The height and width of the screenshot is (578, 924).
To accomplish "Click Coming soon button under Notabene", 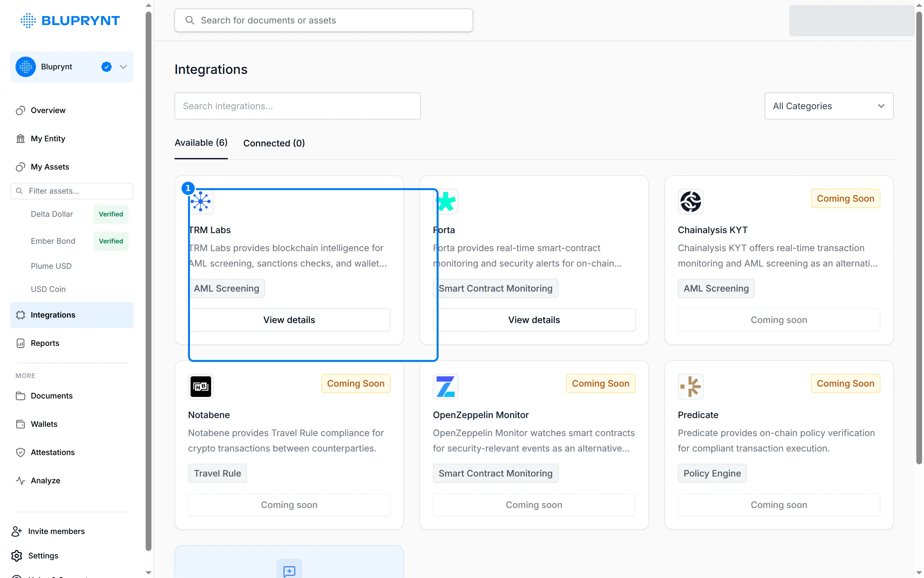I will pos(289,505).
